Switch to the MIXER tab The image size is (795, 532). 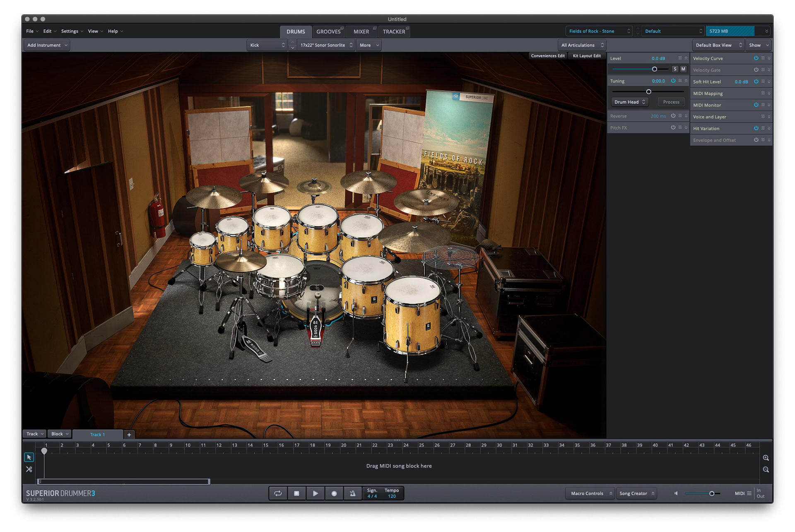click(x=361, y=31)
